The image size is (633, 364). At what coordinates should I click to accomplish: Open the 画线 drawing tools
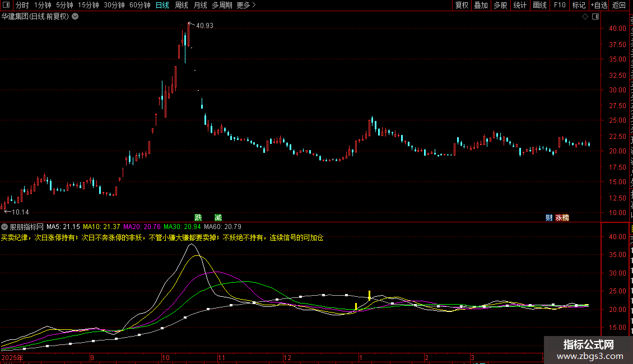[540, 5]
